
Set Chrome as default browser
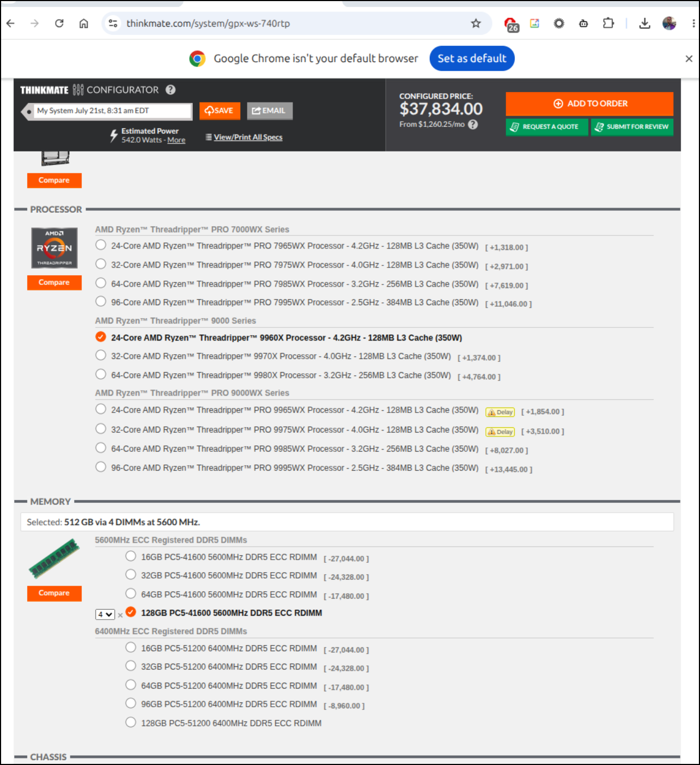(472, 59)
